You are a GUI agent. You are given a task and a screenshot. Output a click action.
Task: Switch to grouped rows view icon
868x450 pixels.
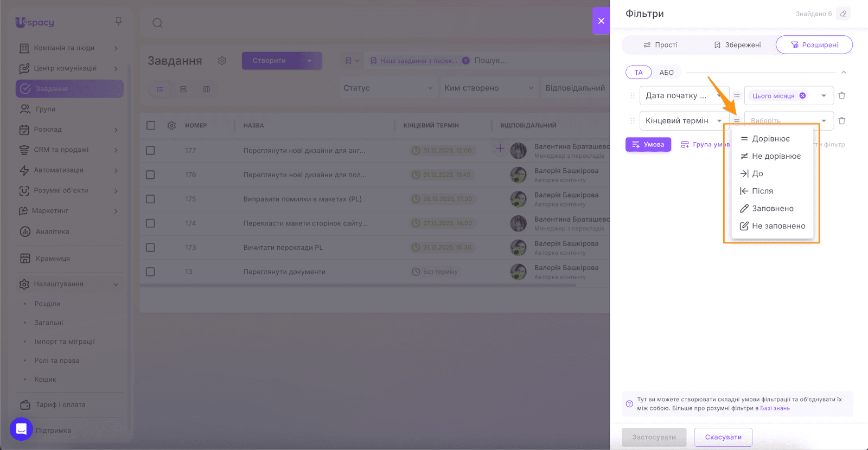tap(183, 89)
